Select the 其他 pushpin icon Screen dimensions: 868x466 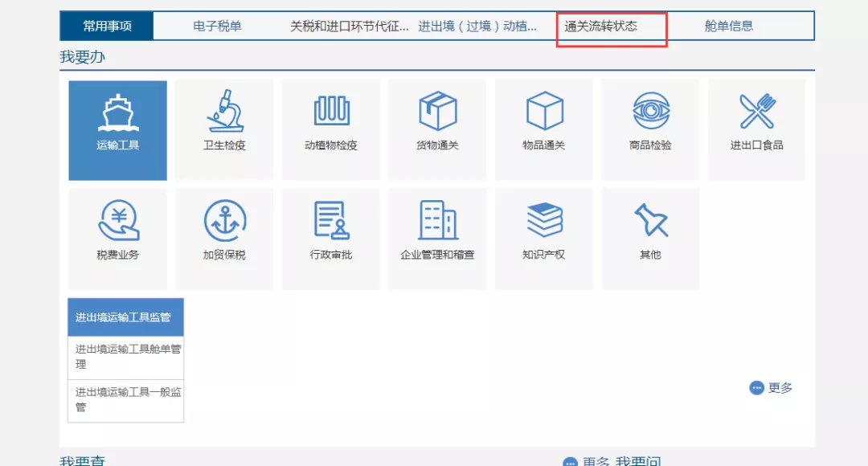point(650,238)
